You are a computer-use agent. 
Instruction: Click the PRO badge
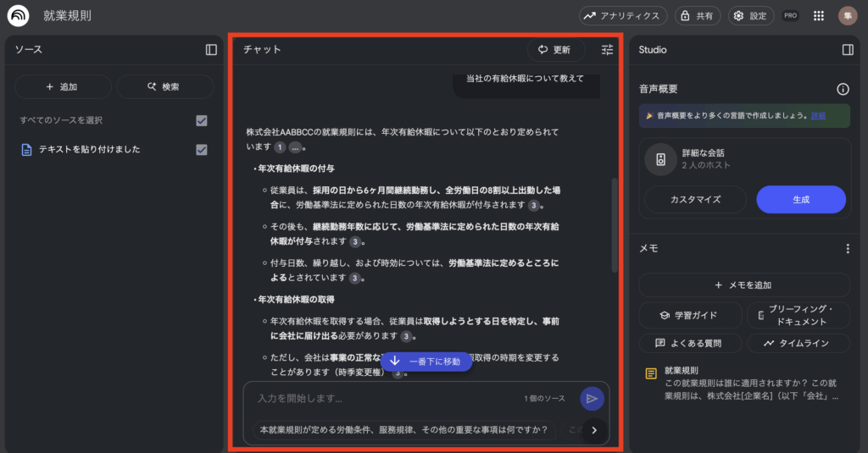(x=790, y=15)
